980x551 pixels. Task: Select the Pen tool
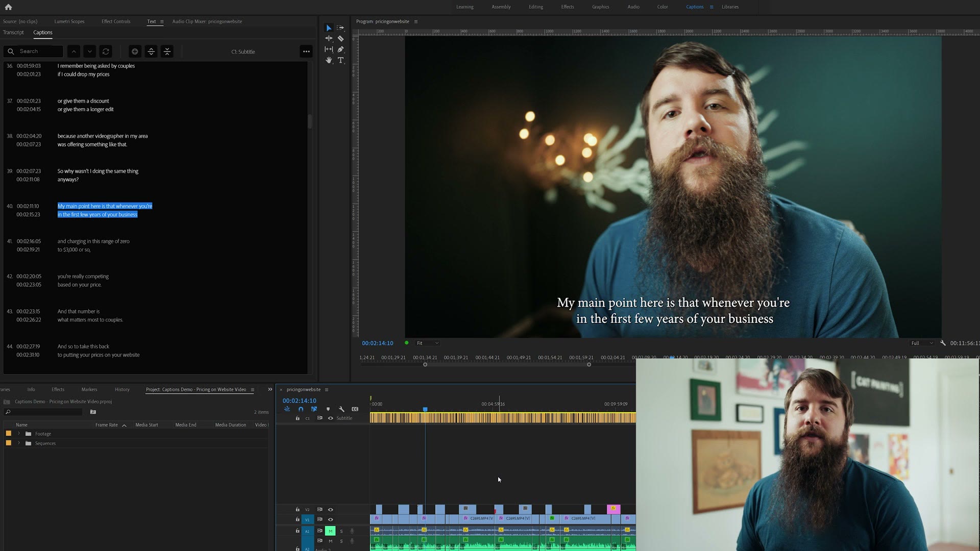340,49
